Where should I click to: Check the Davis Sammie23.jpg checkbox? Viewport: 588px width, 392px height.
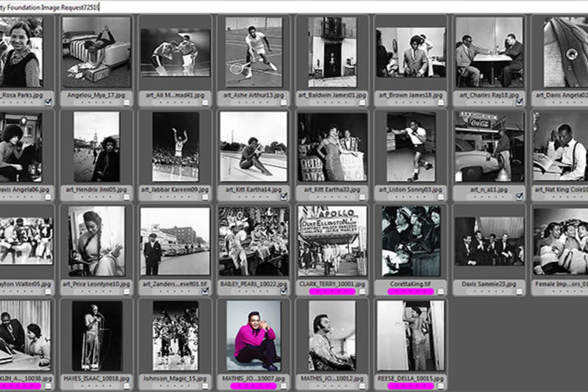pos(520,291)
